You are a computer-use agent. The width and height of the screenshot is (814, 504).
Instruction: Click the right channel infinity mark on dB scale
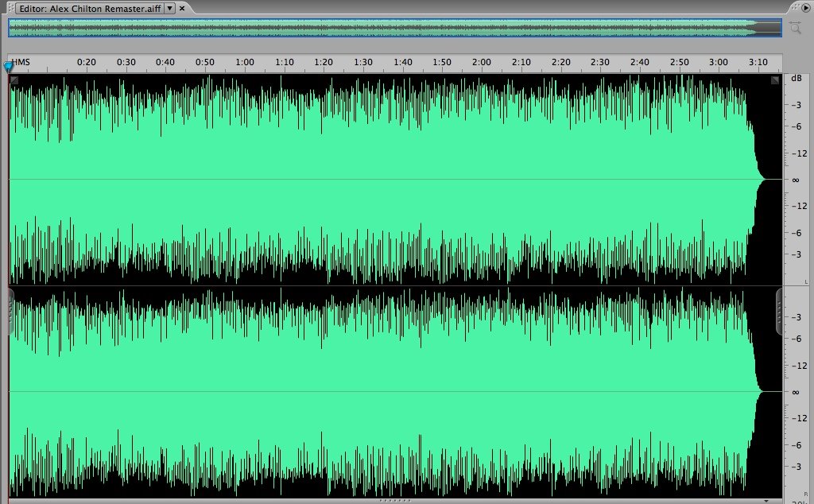795,393
